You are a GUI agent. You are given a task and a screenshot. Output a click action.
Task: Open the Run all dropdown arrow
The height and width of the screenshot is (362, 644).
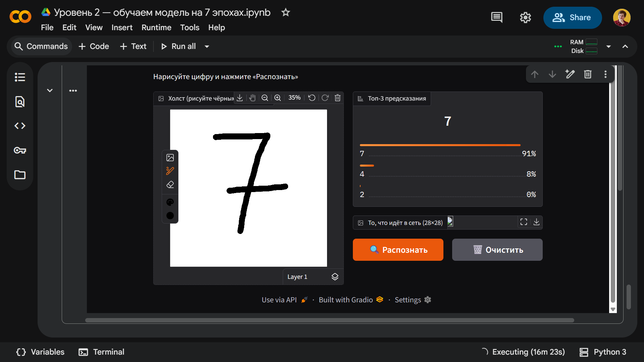(x=207, y=47)
